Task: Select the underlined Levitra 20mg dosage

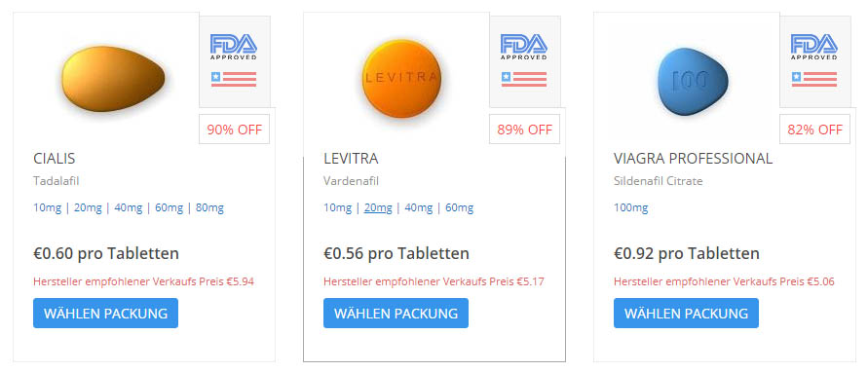Action: point(378,208)
